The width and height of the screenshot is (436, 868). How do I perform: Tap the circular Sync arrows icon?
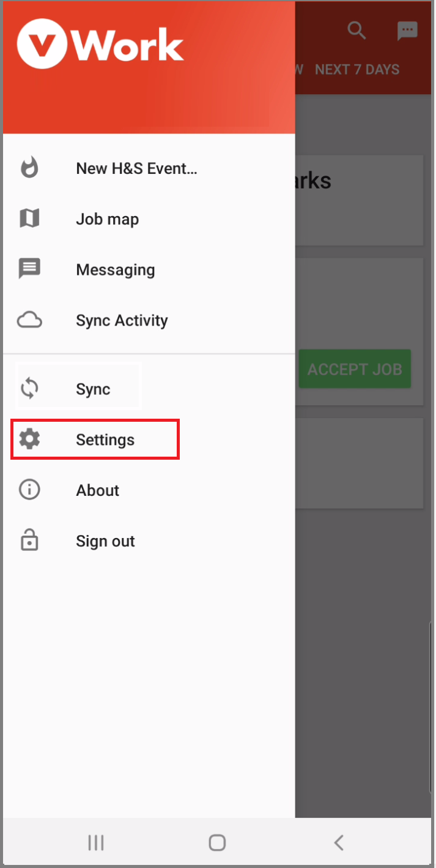(29, 388)
